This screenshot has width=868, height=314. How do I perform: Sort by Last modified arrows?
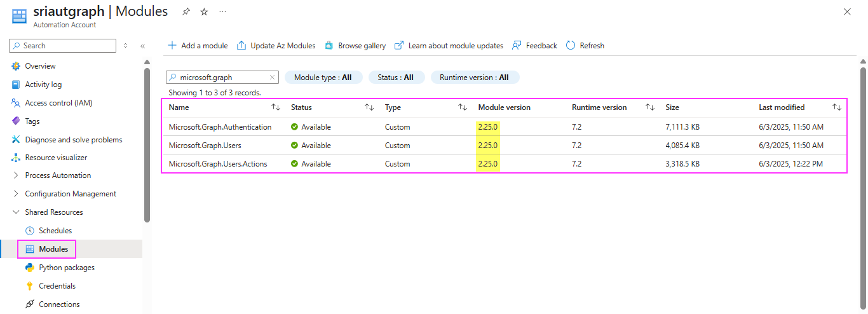[837, 107]
